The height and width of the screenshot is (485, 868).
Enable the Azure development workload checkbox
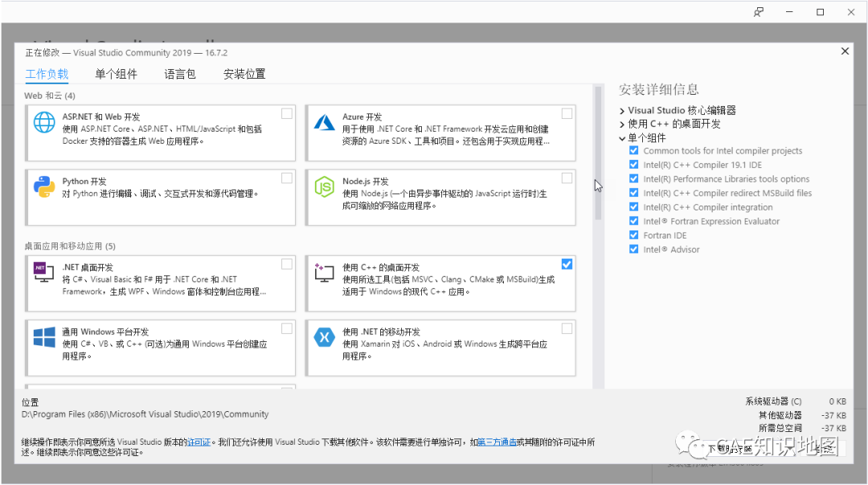[567, 113]
